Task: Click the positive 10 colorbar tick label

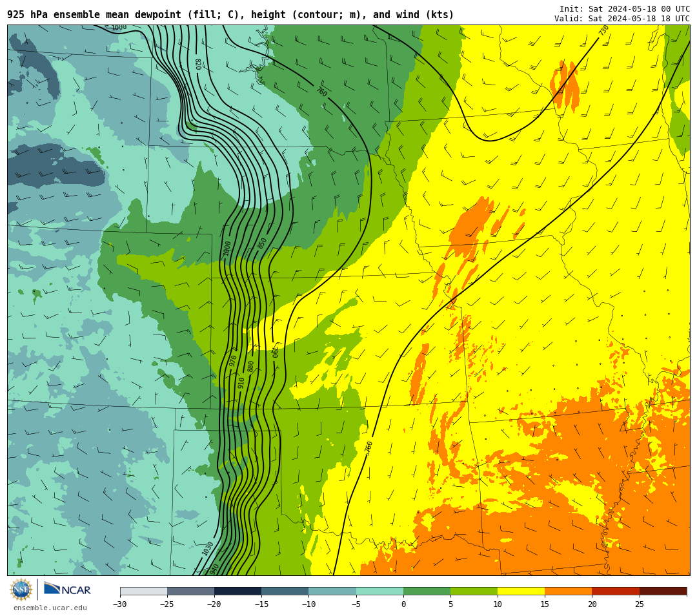Action: tap(498, 604)
